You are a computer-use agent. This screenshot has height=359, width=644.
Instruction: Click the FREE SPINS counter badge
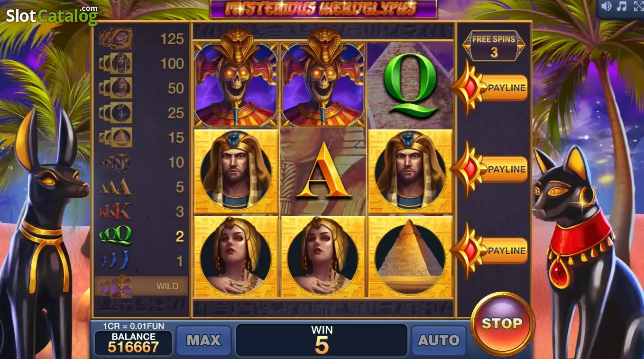494,46
